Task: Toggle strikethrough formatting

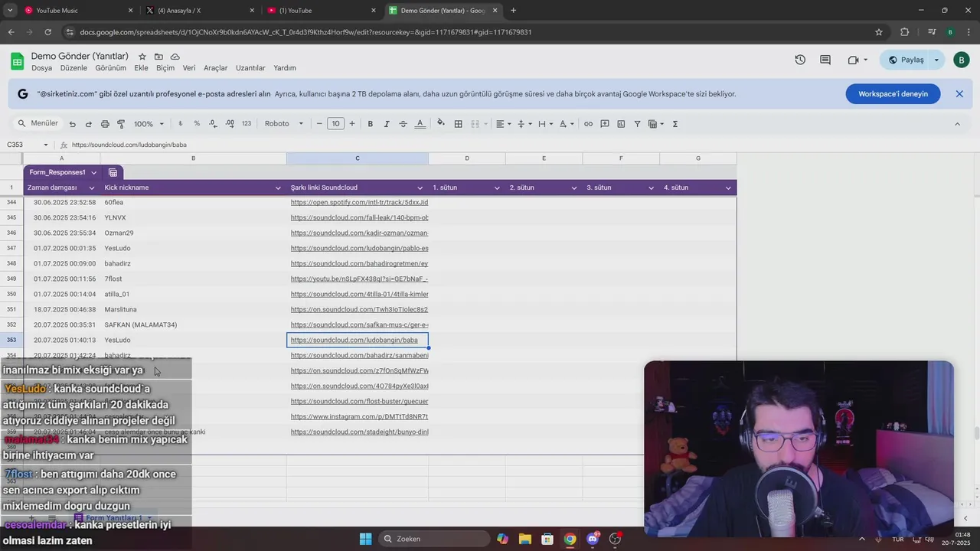Action: click(403, 124)
